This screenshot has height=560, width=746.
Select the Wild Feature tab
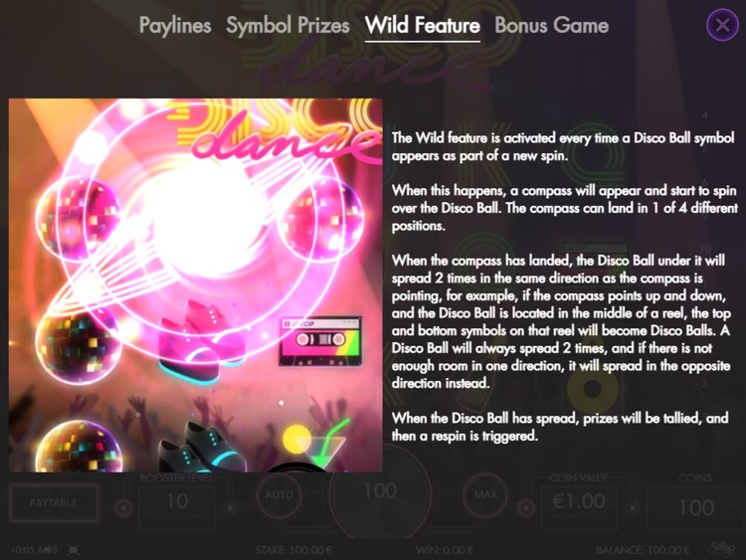coord(422,25)
